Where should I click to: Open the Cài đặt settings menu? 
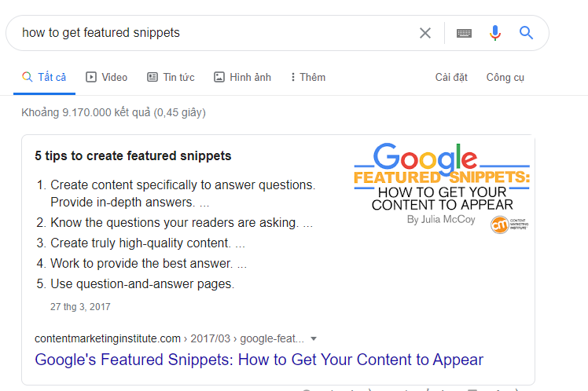(451, 77)
